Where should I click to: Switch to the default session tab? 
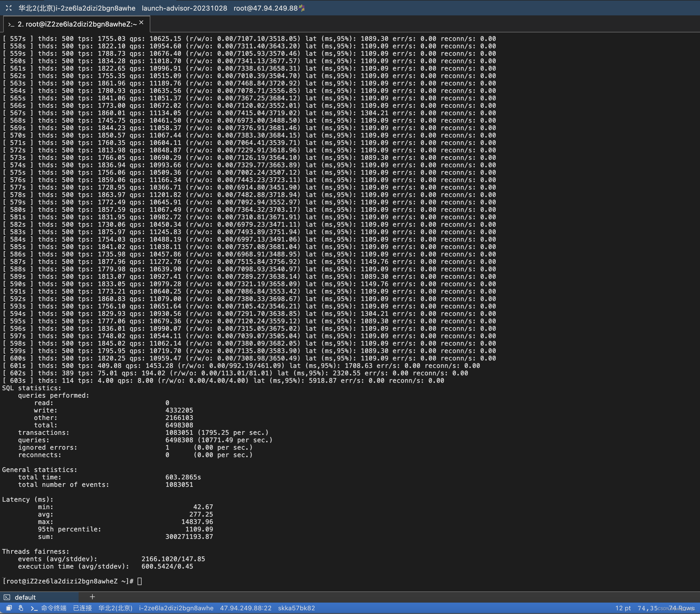click(x=25, y=597)
